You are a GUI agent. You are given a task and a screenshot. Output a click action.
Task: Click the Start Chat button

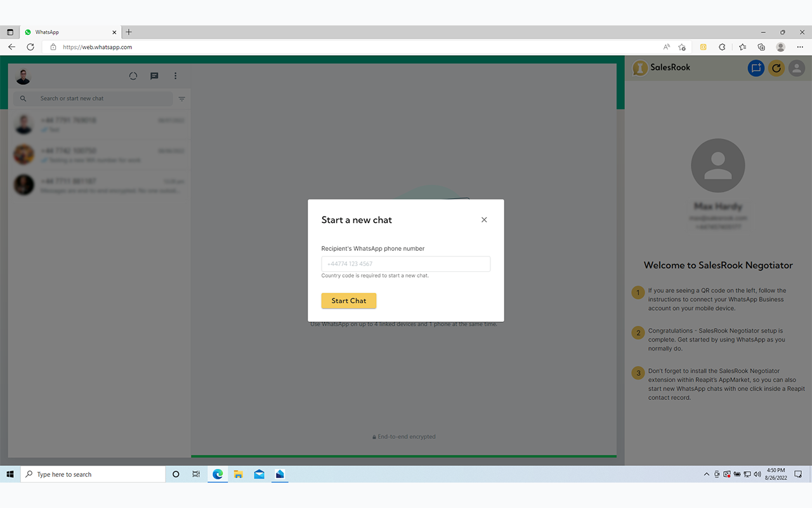[349, 301]
